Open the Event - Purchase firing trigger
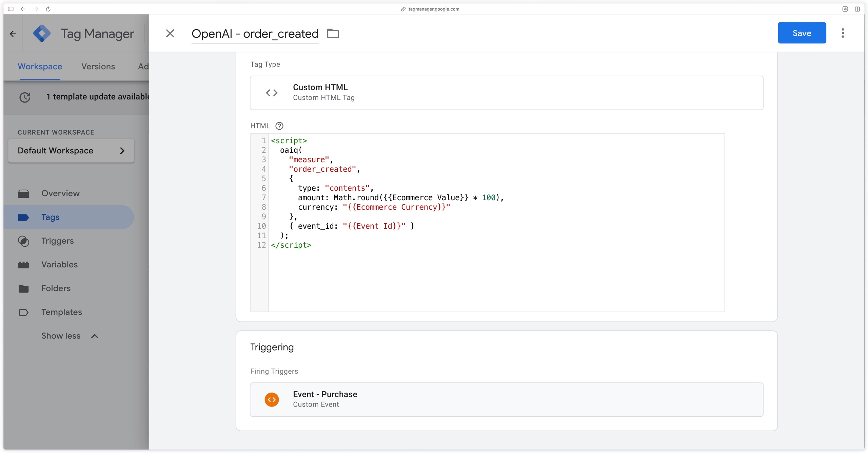Screen dimensions: 868x453 506,399
